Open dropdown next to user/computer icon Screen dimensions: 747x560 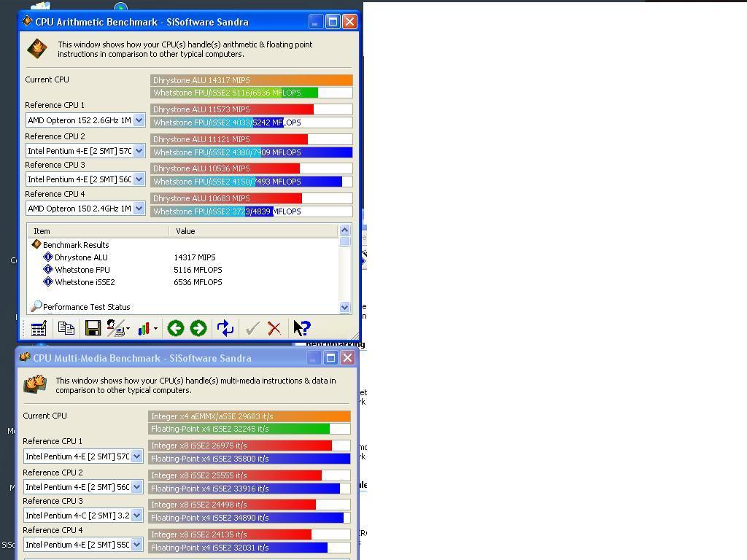[128, 329]
